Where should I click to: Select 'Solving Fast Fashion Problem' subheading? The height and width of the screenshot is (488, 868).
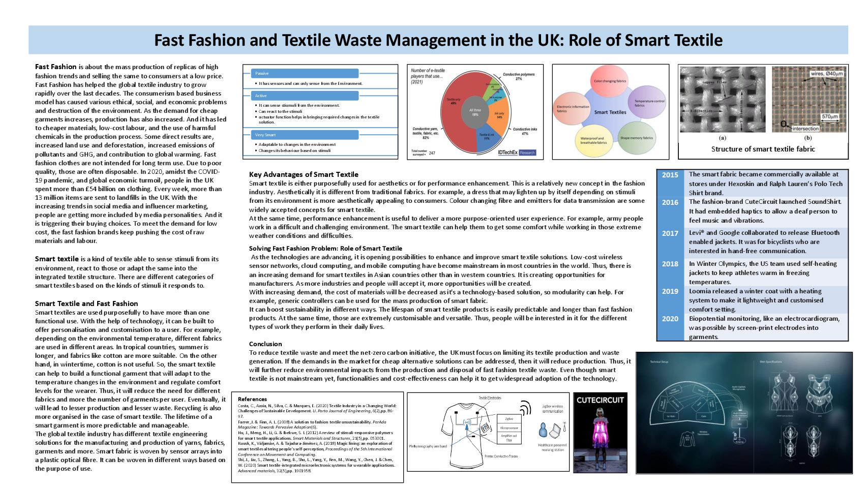coord(325,249)
